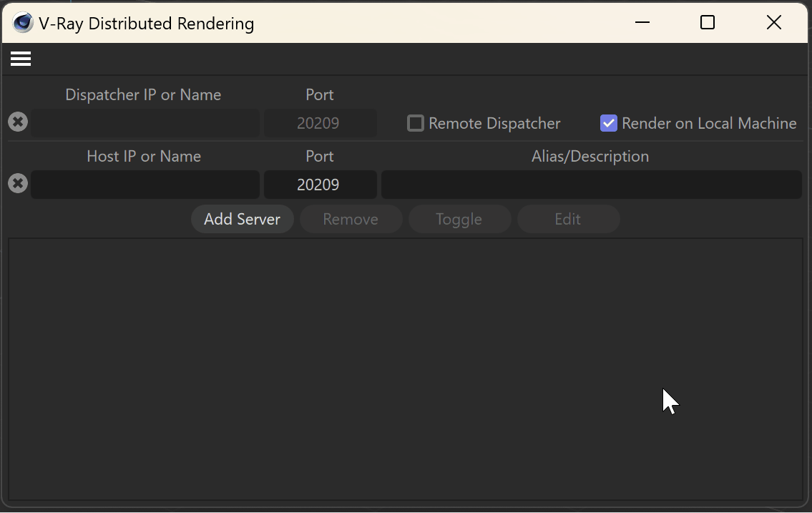This screenshot has width=812, height=513.
Task: Click the Add Server button
Action: (x=243, y=219)
